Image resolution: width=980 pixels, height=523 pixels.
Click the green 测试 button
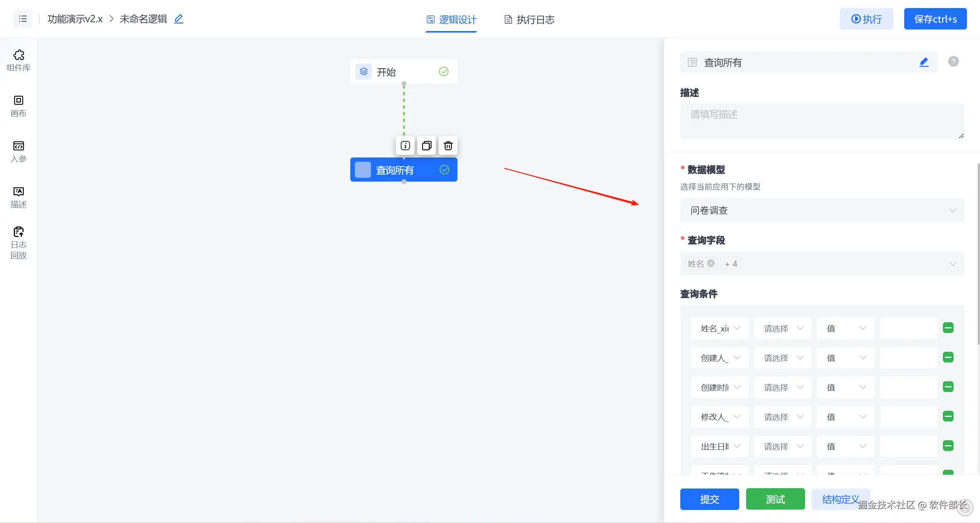point(775,499)
